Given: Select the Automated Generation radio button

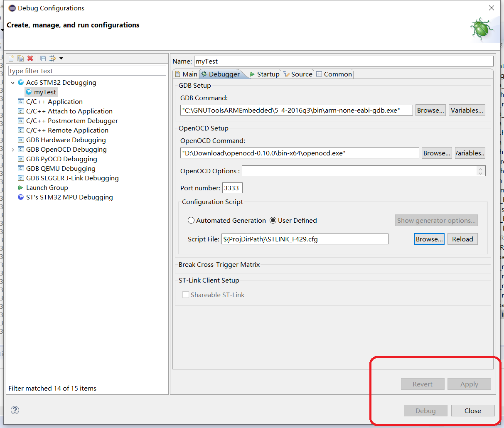Looking at the screenshot, I should pyautogui.click(x=191, y=221).
